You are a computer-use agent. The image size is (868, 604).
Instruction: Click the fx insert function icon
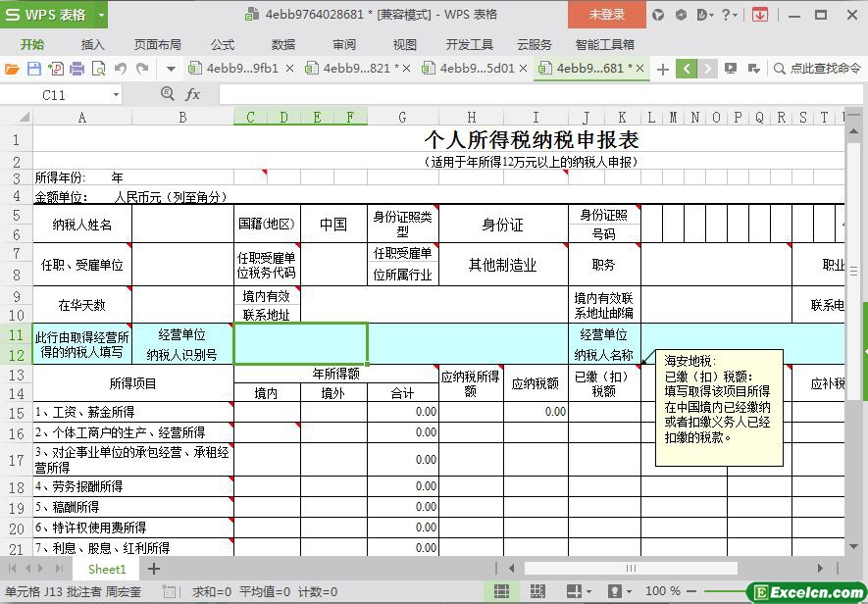(x=193, y=94)
